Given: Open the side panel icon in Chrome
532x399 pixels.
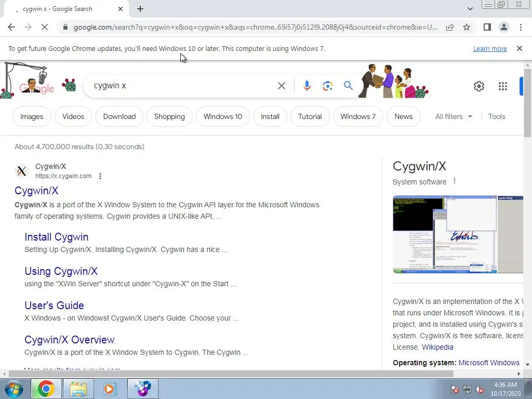Looking at the screenshot, I should [487, 27].
